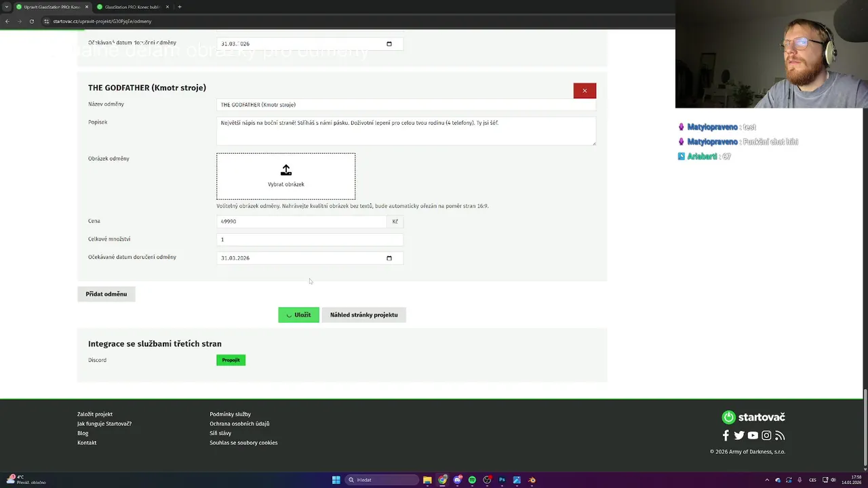Delete THE GODFATHER reward with red X

tap(585, 91)
